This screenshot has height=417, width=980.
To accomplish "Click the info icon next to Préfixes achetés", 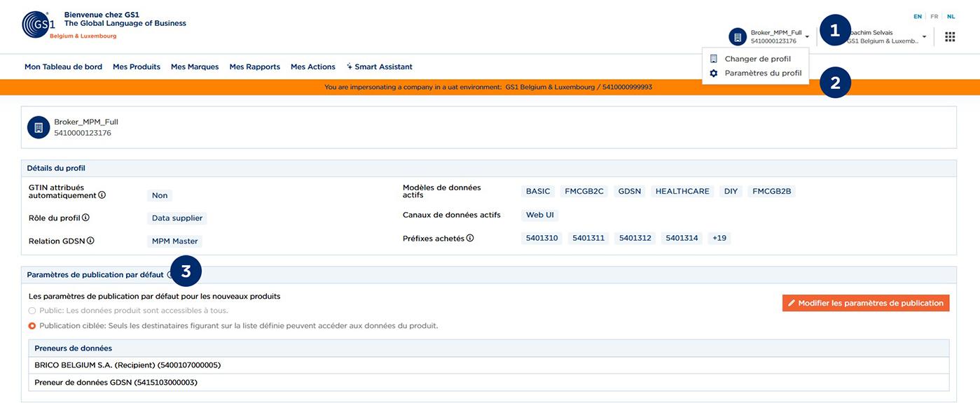I will point(470,238).
